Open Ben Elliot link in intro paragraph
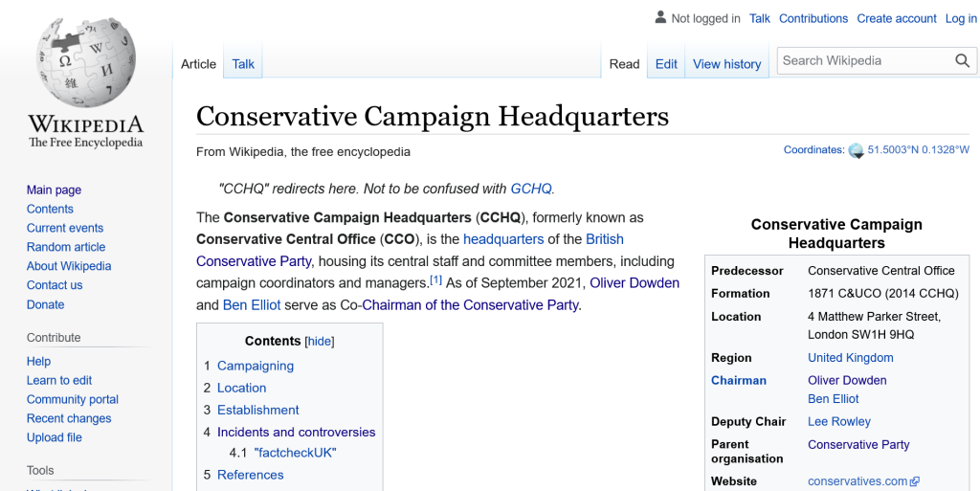The height and width of the screenshot is (491, 980). 252,305
